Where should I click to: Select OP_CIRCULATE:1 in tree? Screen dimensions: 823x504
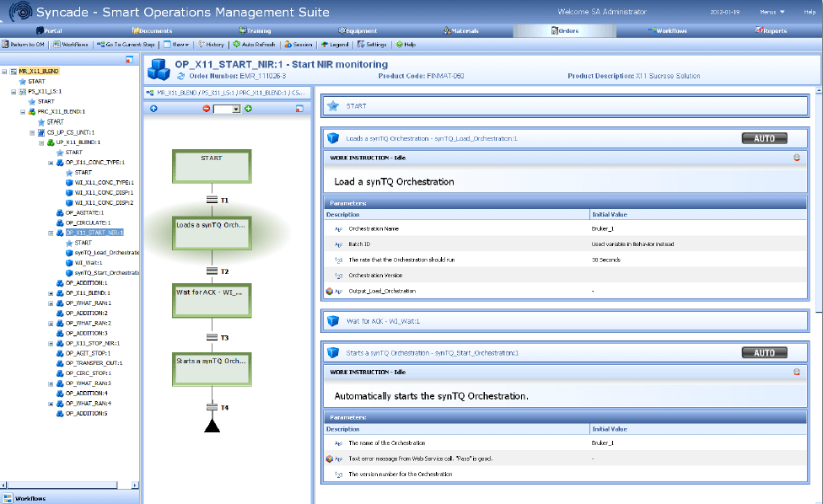pyautogui.click(x=88, y=223)
